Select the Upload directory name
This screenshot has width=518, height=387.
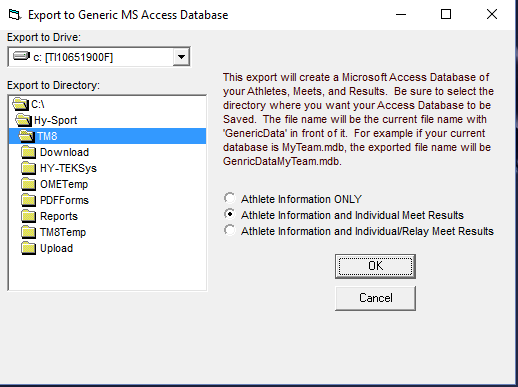click(56, 248)
